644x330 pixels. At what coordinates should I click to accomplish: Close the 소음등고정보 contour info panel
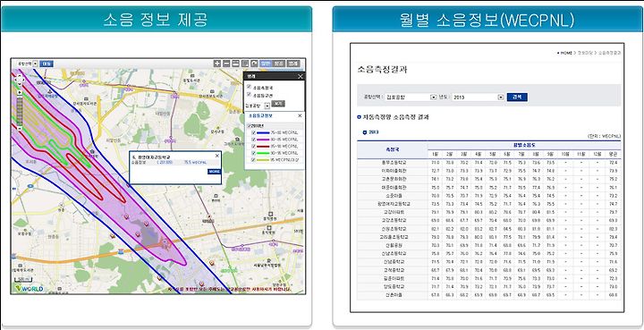[x=300, y=115]
